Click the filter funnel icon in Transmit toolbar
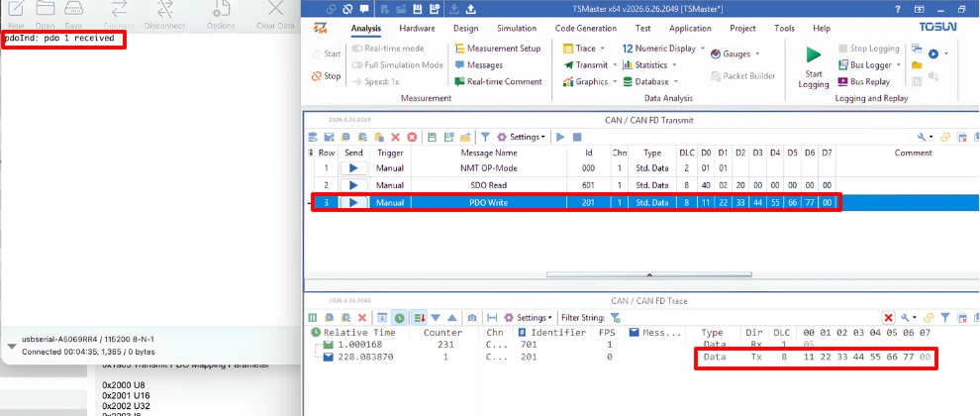This screenshot has height=416, width=980. [485, 137]
